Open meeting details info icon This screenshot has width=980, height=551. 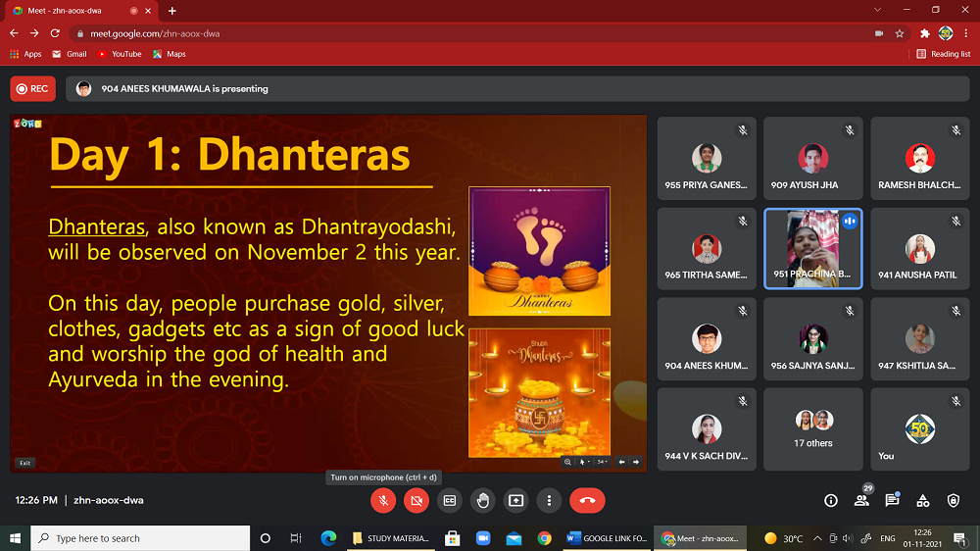pyautogui.click(x=831, y=500)
